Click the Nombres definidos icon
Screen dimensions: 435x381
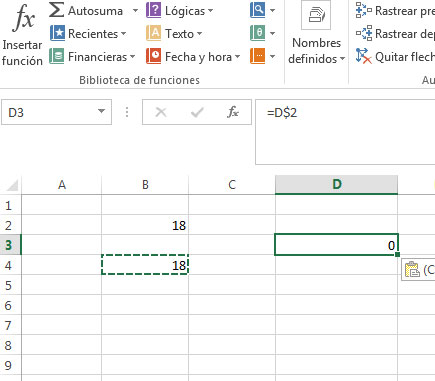pyautogui.click(x=316, y=15)
